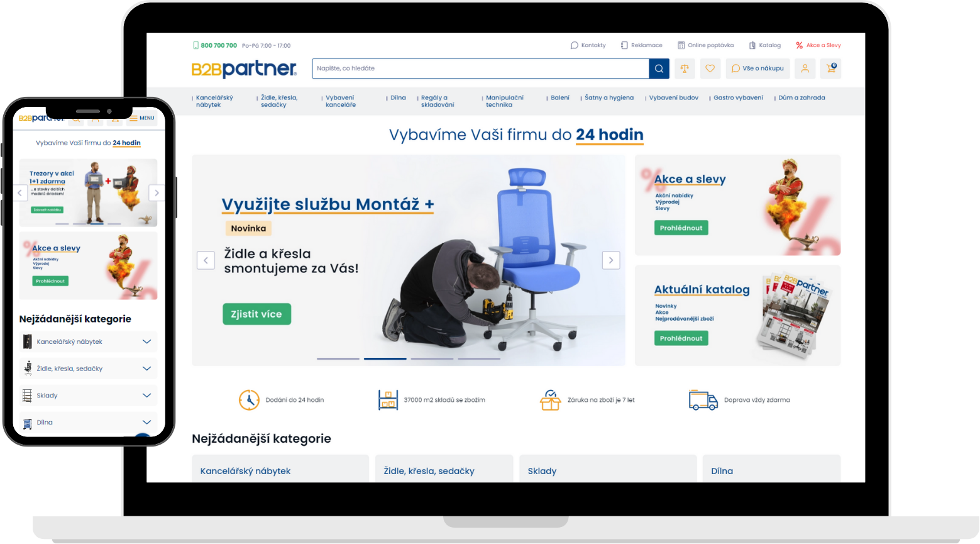Open the Šatny a hygiena menu item
980x544 pixels.
pyautogui.click(x=609, y=98)
